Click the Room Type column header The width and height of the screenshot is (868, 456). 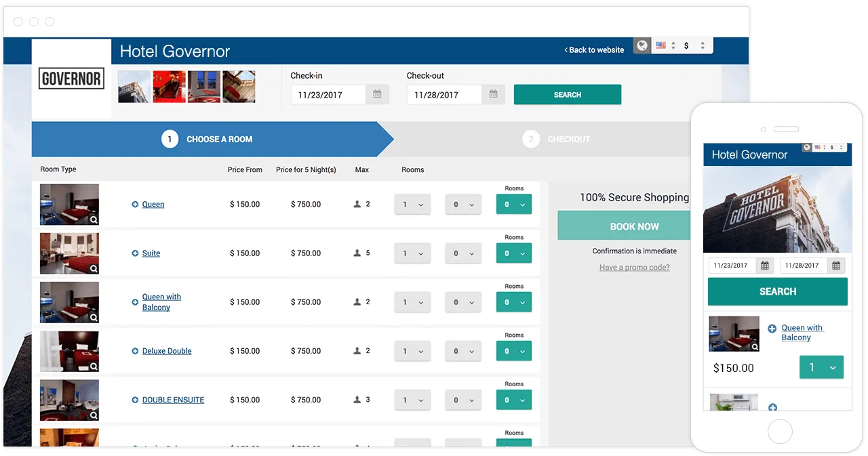[x=58, y=169]
